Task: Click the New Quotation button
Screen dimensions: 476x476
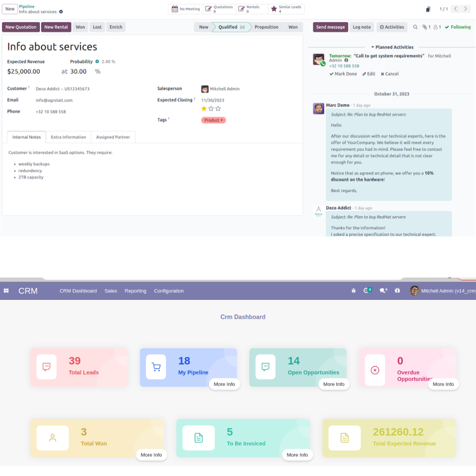Action: tap(21, 27)
